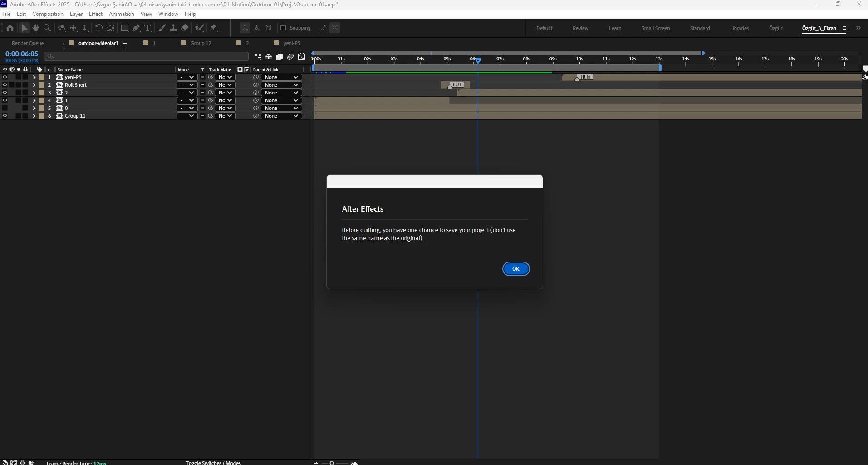The image size is (868, 465).
Task: Toggle the Motion Blur enable icon
Action: tap(290, 57)
